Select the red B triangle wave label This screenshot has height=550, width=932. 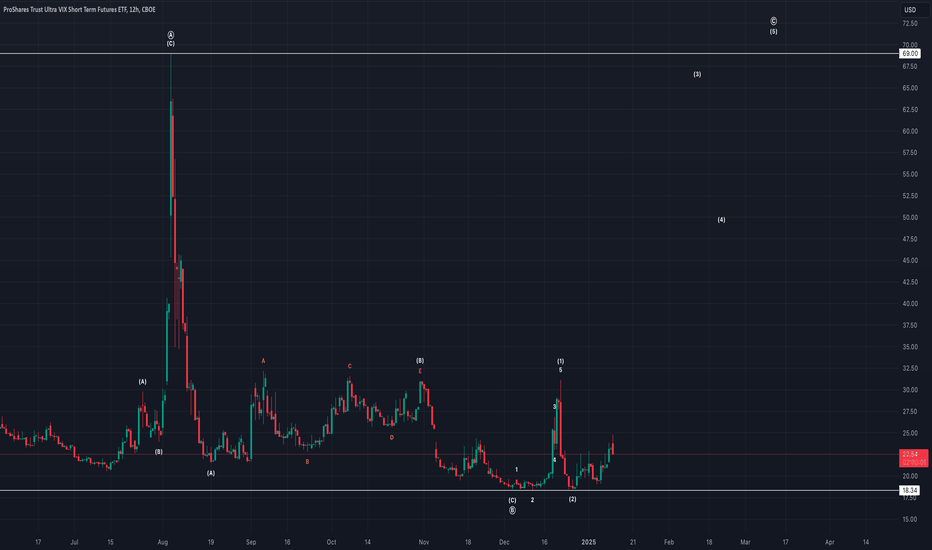point(307,461)
